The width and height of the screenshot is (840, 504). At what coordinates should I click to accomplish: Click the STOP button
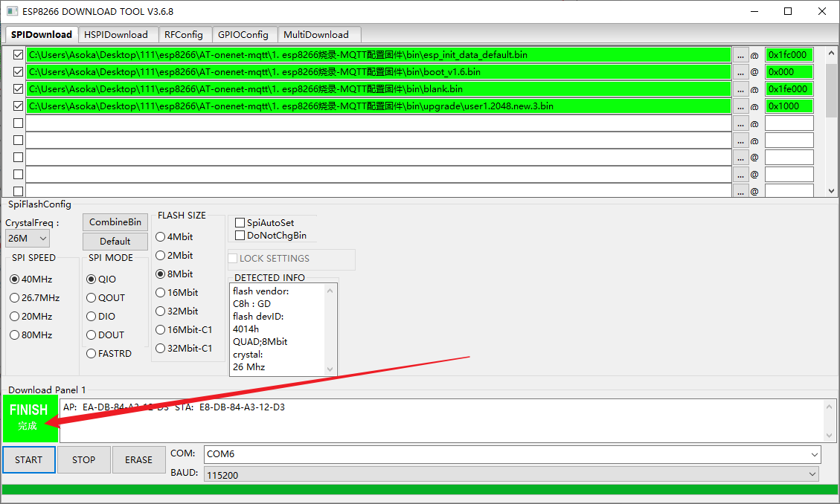83,460
